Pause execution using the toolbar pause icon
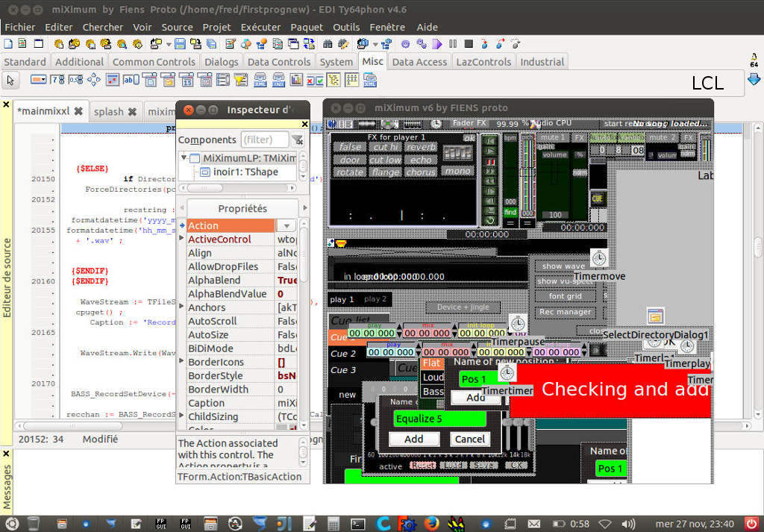Viewport: 764px width, 532px height. point(453,44)
